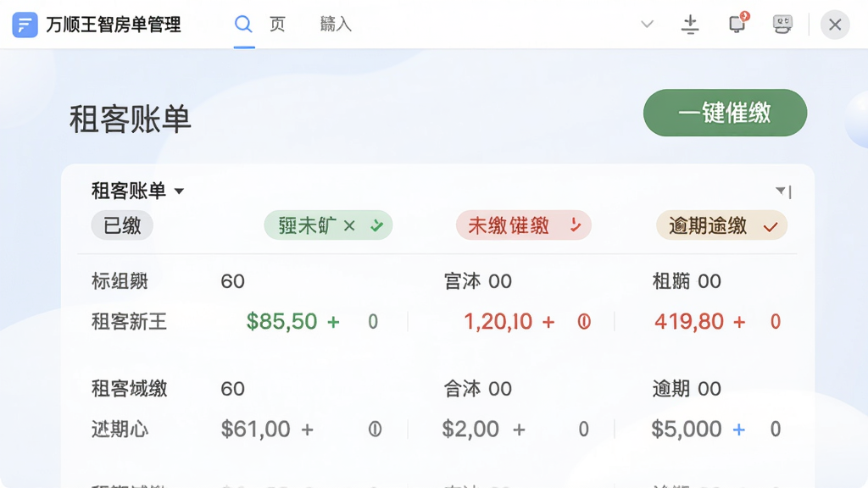Screen dimensions: 868x488
Task: Open notifications icon with red badge
Action: [x=738, y=23]
